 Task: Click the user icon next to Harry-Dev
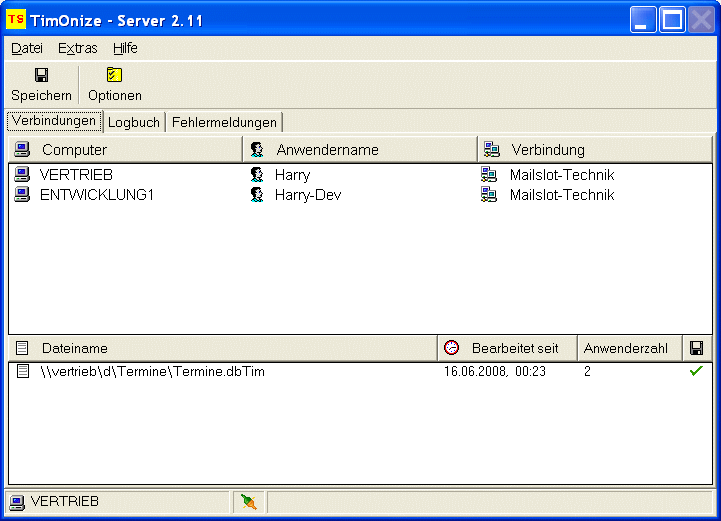(257, 194)
